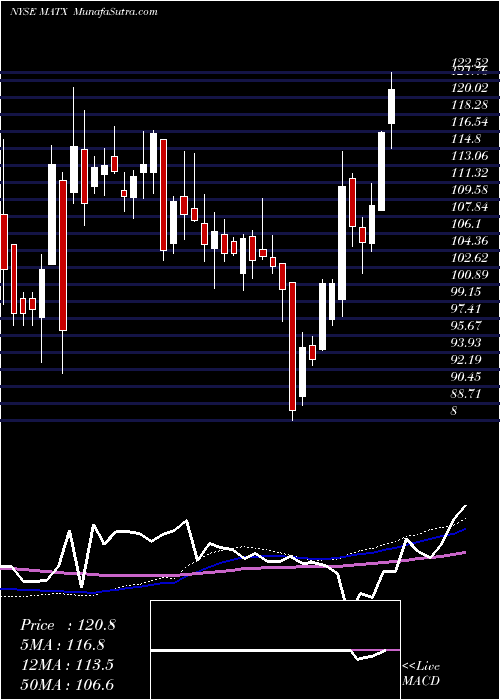Click the 109.58 price axis label
The width and height of the screenshot is (500, 700).
click(469, 190)
